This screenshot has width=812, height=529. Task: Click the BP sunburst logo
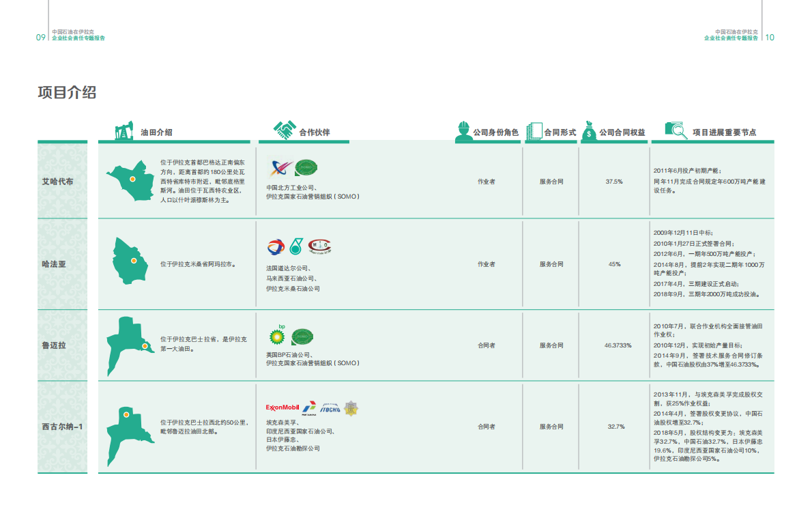(x=277, y=334)
